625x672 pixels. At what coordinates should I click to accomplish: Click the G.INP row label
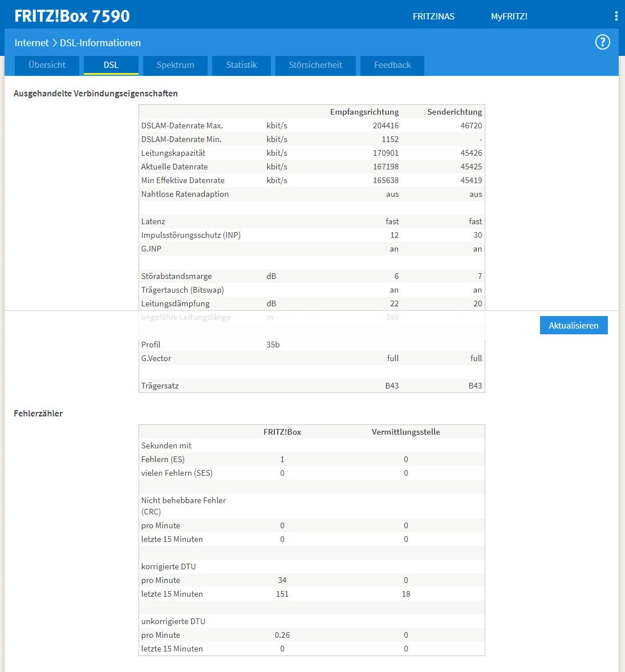point(151,249)
